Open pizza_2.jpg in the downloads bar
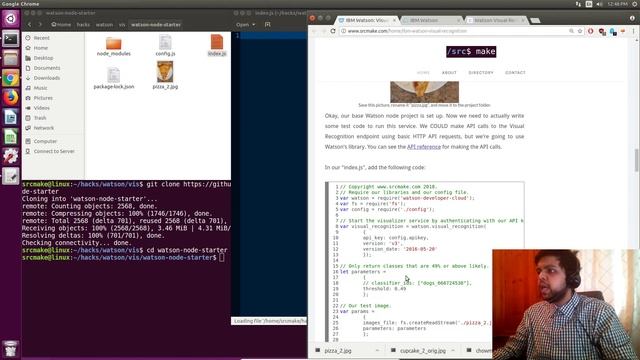Screen dimensions: 640x360 click(x=338, y=351)
